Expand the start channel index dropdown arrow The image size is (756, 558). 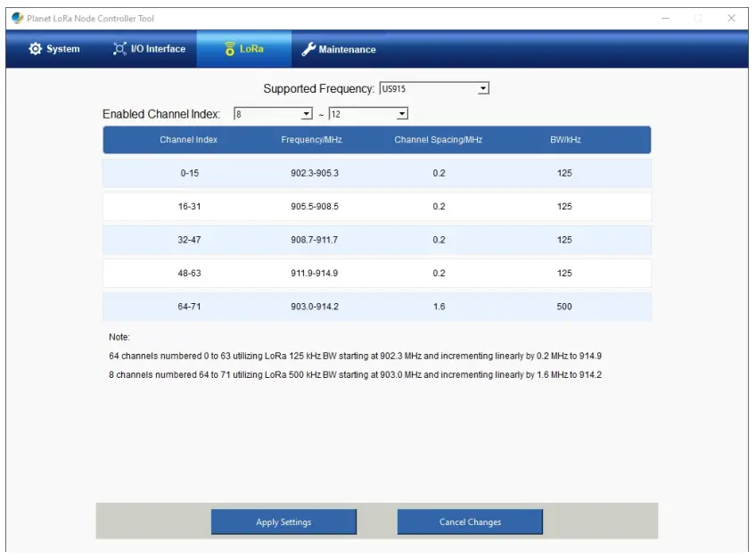point(306,114)
